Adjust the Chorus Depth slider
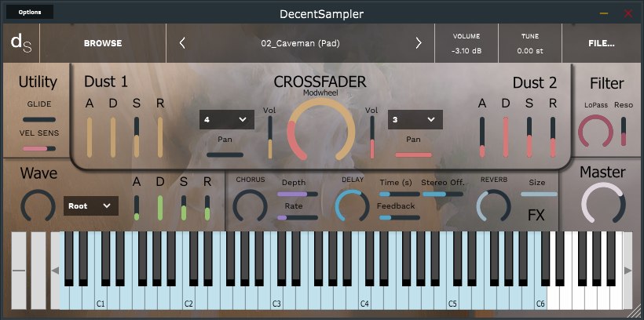 coord(298,194)
